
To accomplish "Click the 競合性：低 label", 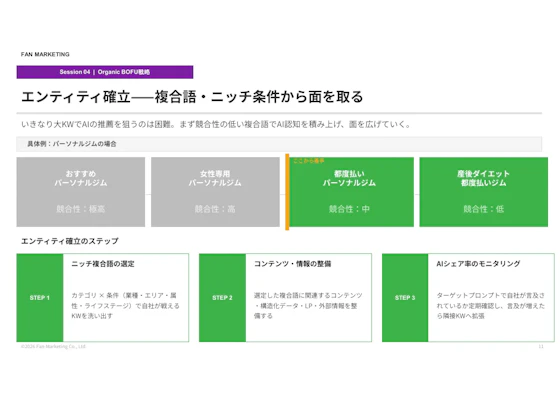I will 484,209.
